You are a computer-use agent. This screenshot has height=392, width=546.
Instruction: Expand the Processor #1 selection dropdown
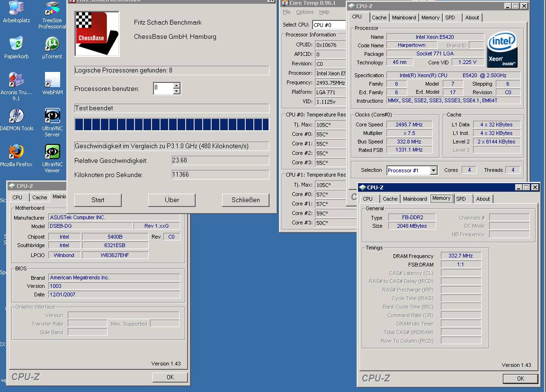click(433, 170)
